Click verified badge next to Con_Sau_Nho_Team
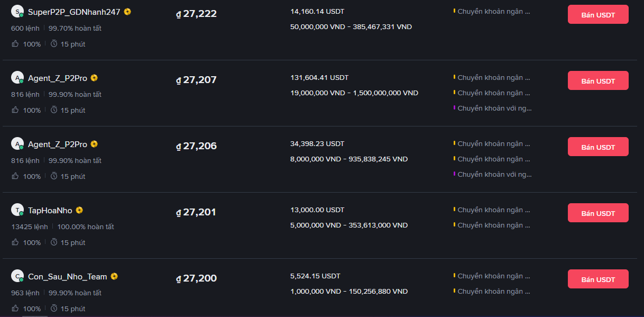644x317 pixels. [114, 276]
